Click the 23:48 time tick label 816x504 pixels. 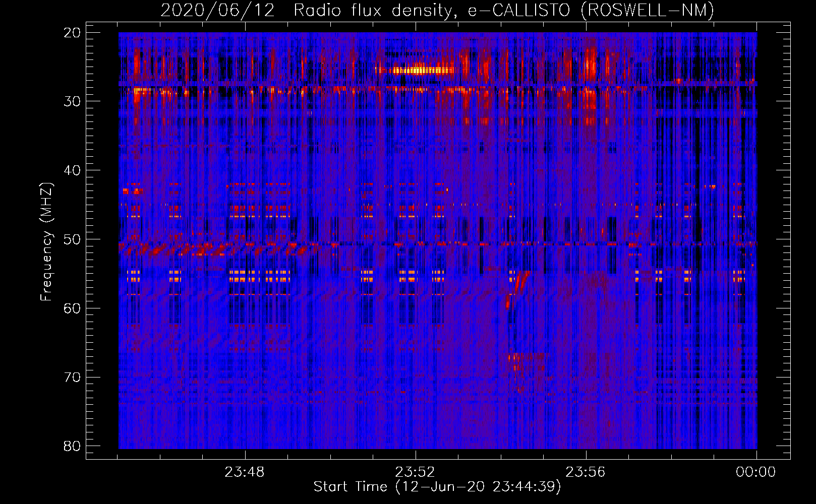[x=245, y=472]
